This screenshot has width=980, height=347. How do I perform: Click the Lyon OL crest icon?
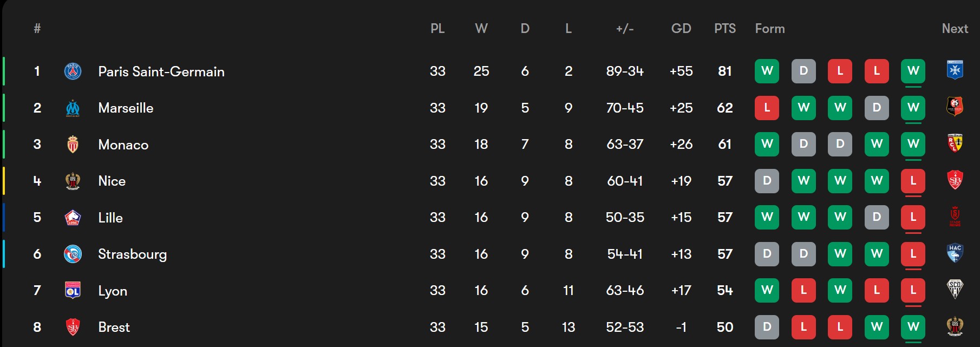coord(73,291)
